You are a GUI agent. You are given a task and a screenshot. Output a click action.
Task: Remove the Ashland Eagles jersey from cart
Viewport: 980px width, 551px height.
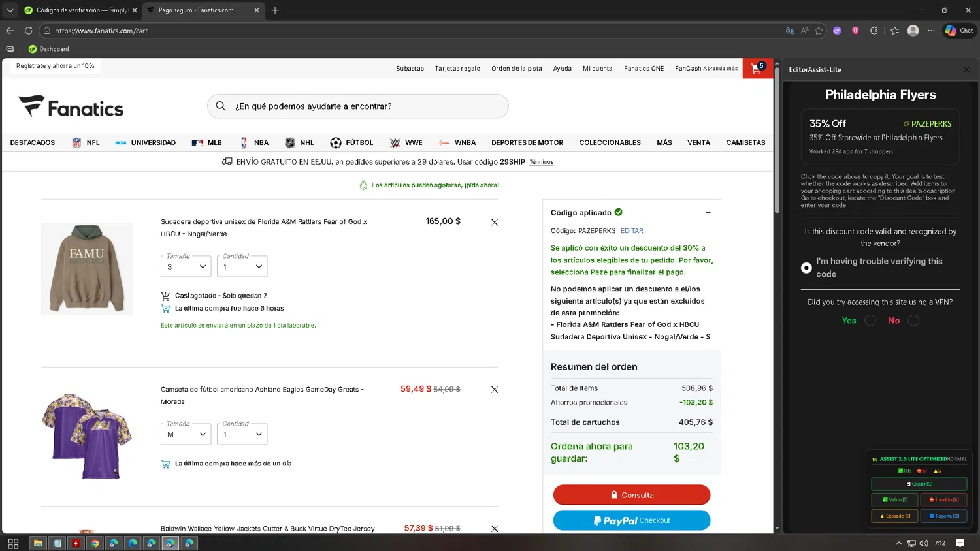point(495,390)
